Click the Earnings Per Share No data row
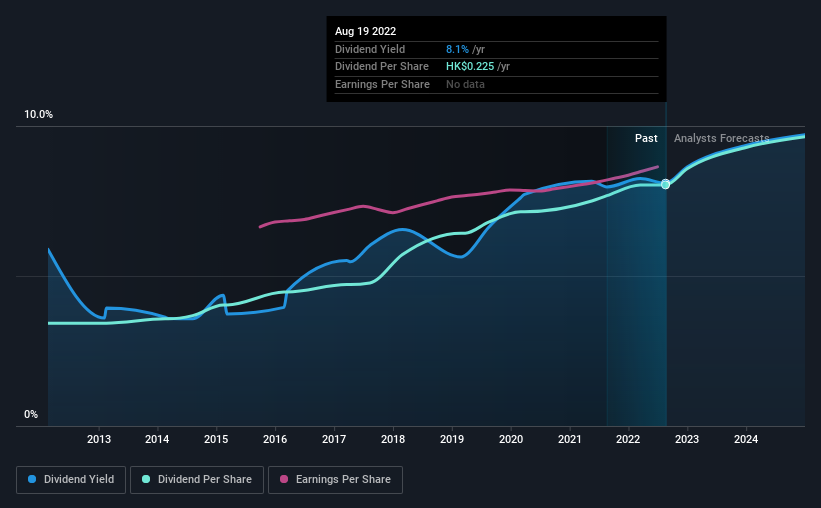This screenshot has height=508, width=821. (496, 84)
